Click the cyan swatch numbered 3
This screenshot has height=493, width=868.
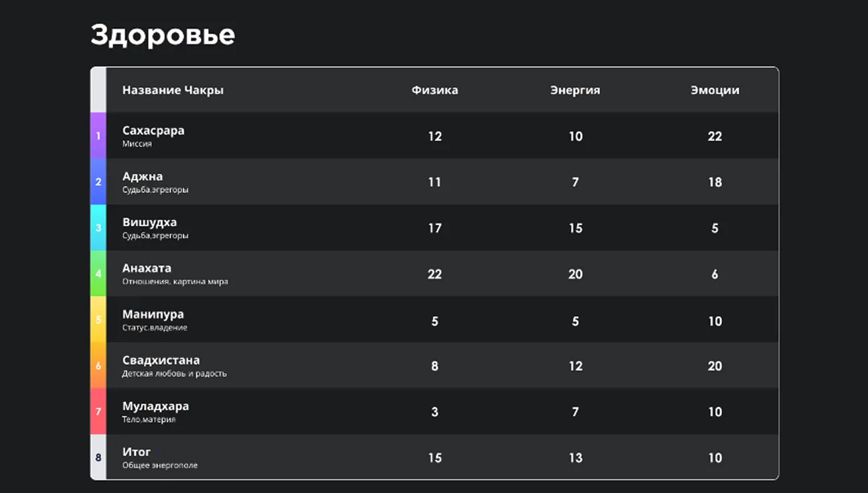click(x=98, y=228)
